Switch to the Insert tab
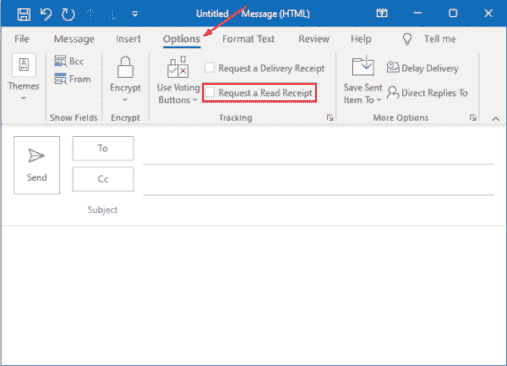This screenshot has width=507, height=366. [x=128, y=39]
